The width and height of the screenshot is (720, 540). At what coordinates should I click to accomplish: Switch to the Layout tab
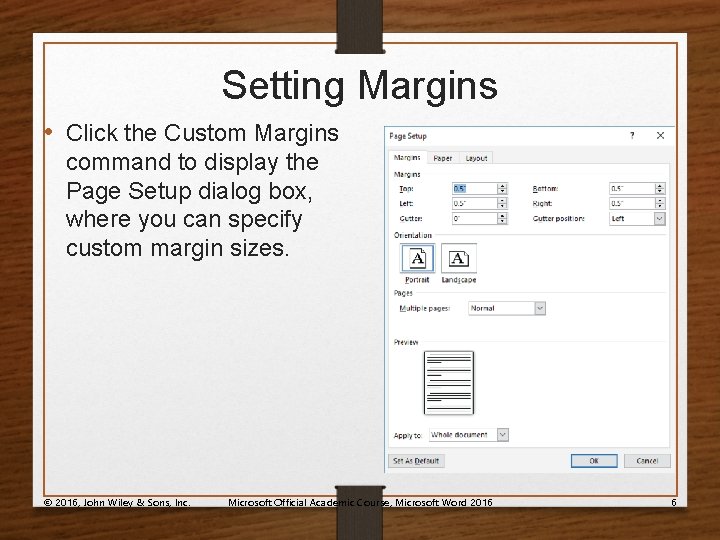point(476,158)
